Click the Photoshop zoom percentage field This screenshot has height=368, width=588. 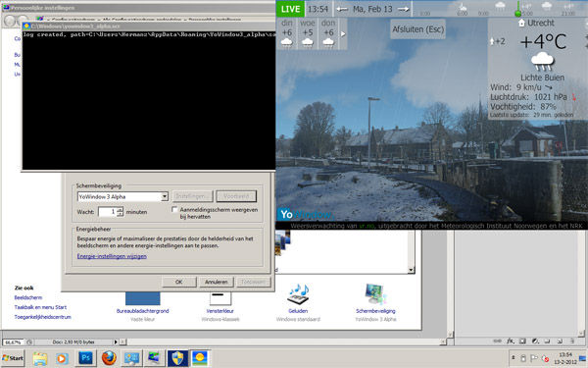tap(13, 342)
